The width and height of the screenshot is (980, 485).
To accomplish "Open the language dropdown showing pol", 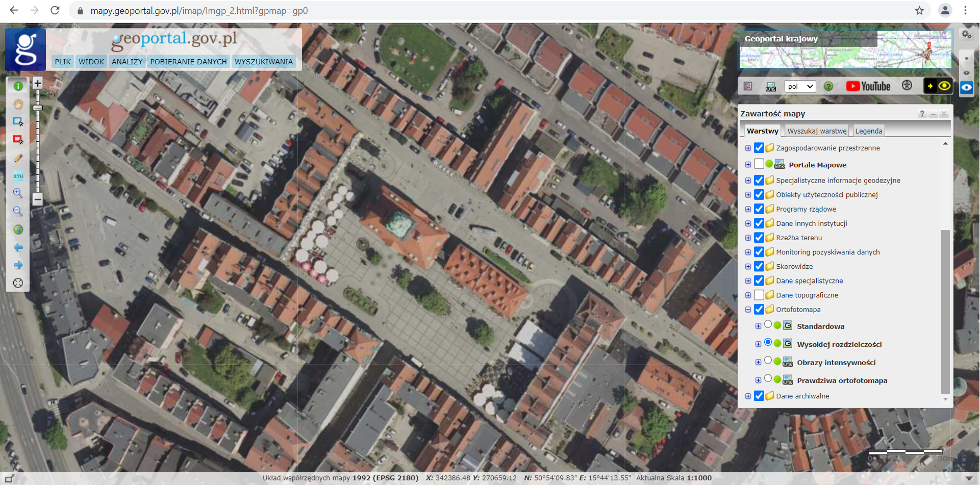I will point(799,87).
